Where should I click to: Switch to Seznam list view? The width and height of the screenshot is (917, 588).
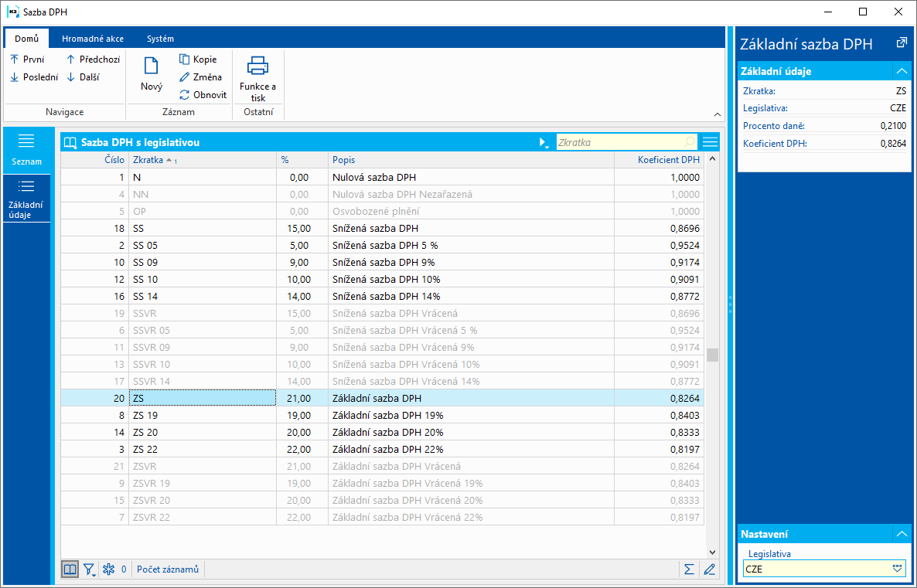(x=26, y=150)
